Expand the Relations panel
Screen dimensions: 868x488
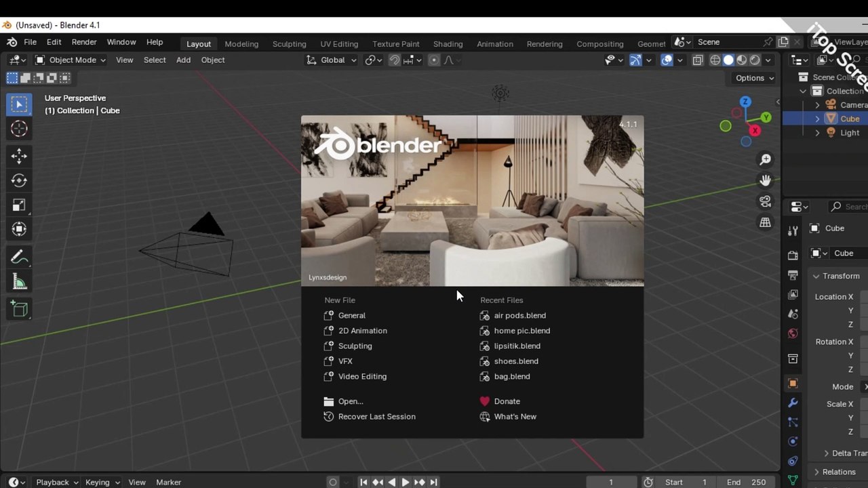(x=816, y=472)
